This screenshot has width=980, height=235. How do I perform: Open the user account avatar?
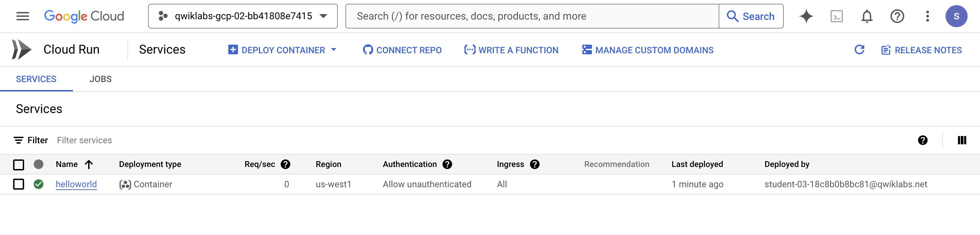click(956, 16)
